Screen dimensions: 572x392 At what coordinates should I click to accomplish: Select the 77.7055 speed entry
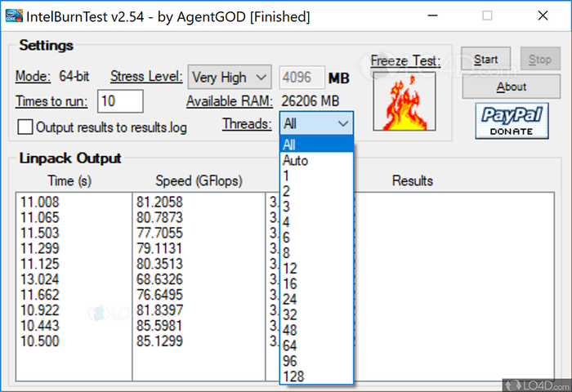[159, 233]
